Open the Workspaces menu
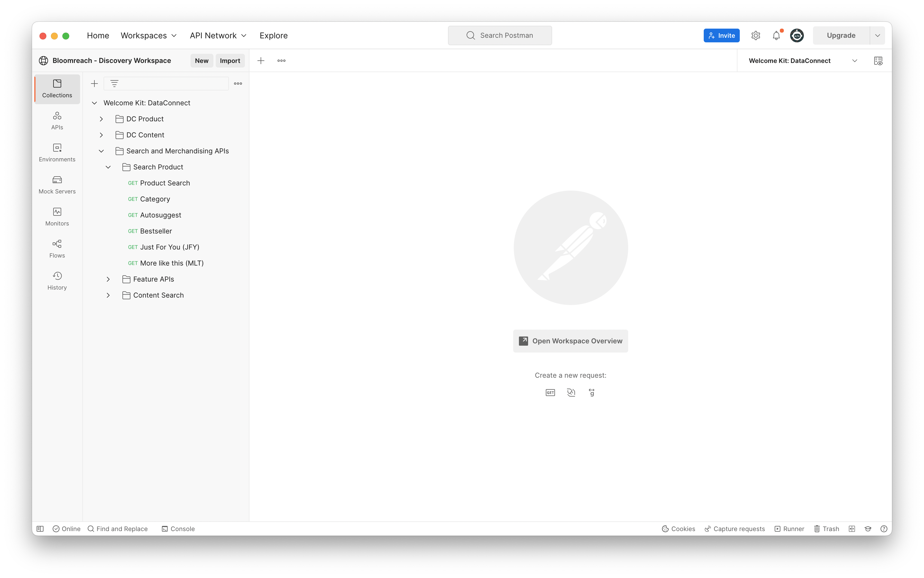 click(x=148, y=35)
